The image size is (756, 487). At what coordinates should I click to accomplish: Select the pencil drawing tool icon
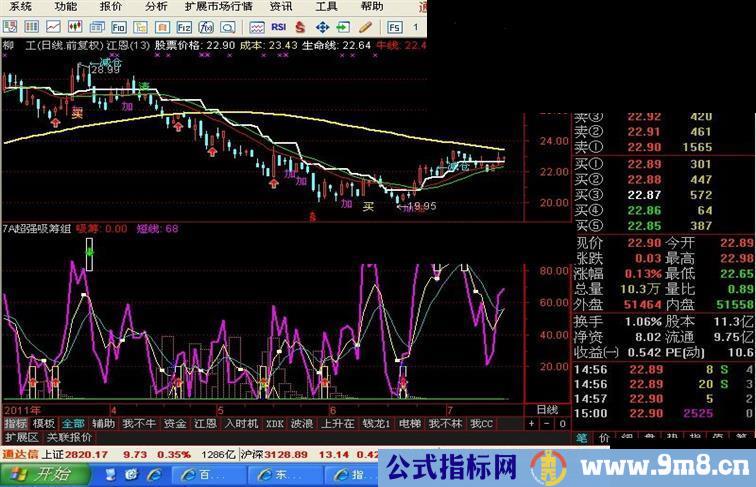(365, 27)
